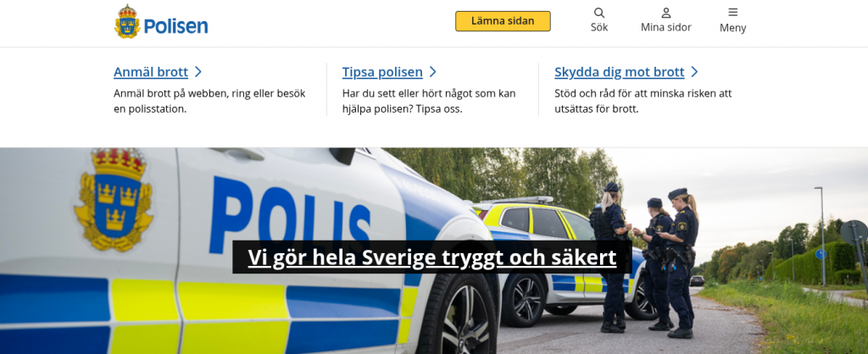The width and height of the screenshot is (868, 354).
Task: Open the Anmäl brott link
Action: pos(151,72)
